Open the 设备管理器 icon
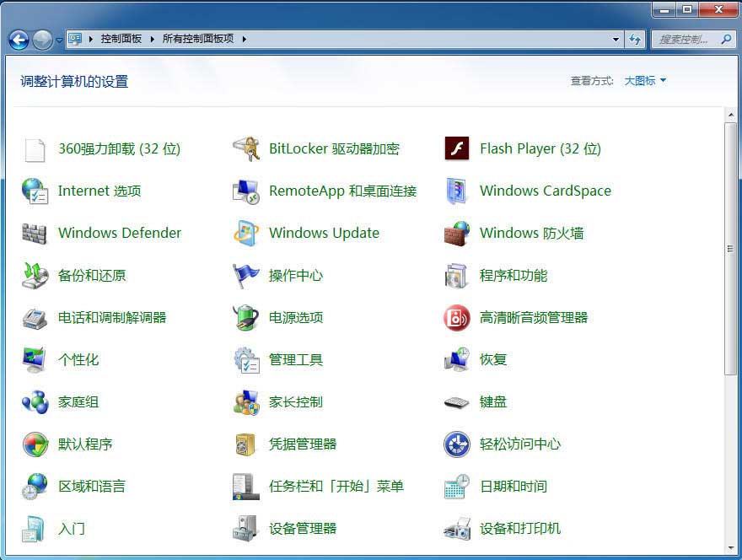 [245, 529]
